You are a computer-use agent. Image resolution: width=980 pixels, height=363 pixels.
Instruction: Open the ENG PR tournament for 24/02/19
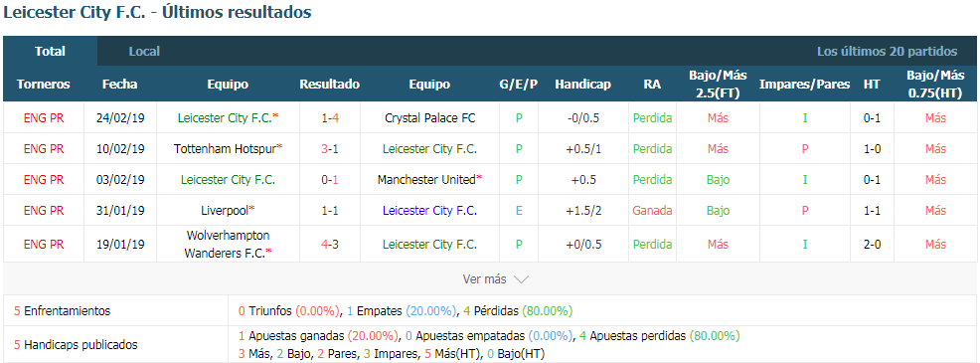click(44, 117)
